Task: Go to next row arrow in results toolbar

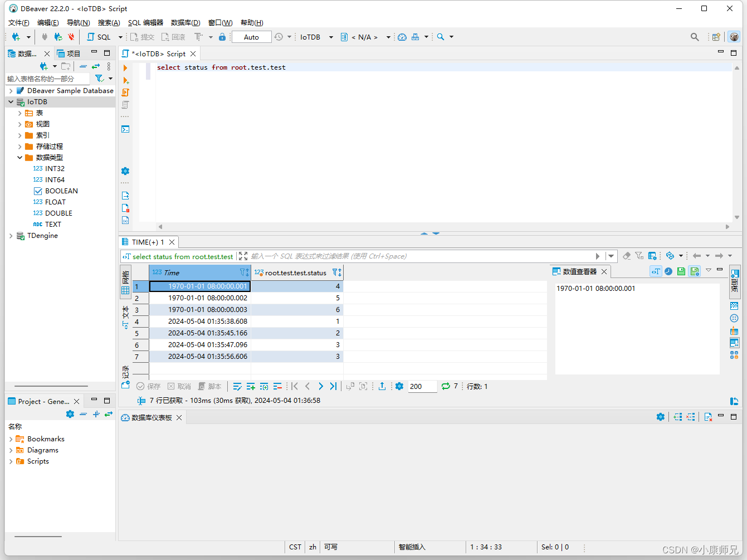Action: click(x=321, y=386)
